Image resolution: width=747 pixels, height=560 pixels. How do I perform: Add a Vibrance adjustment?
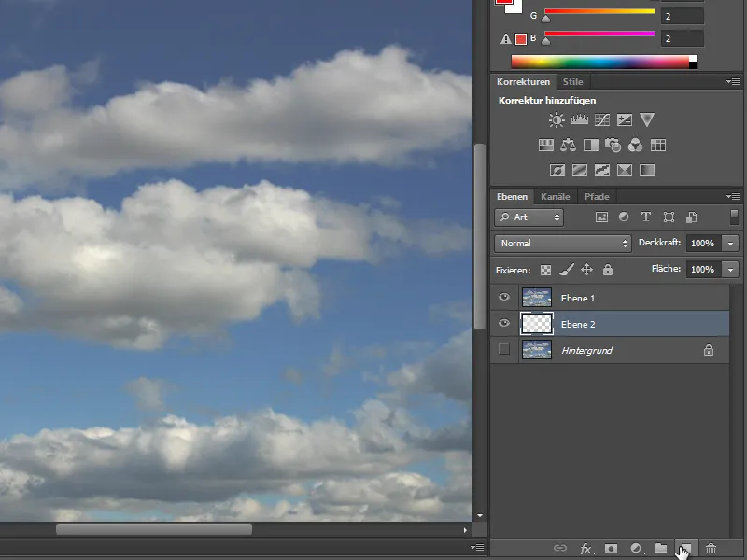[x=647, y=119]
